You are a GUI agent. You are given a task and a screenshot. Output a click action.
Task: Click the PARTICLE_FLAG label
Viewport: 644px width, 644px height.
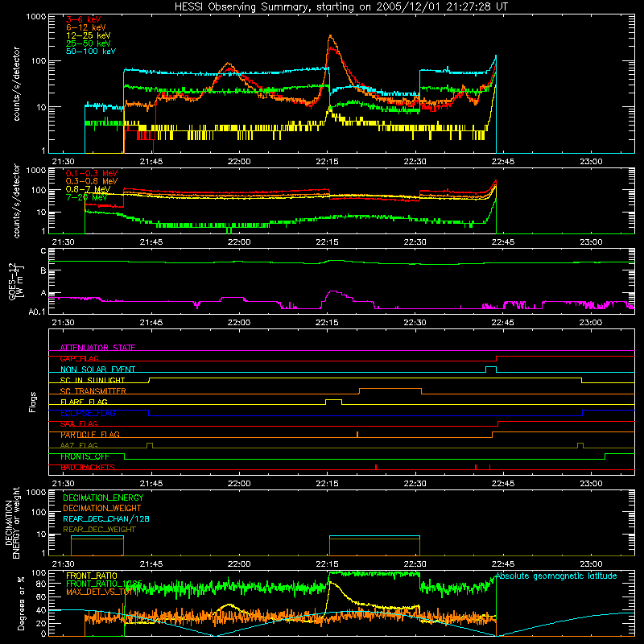(x=90, y=435)
